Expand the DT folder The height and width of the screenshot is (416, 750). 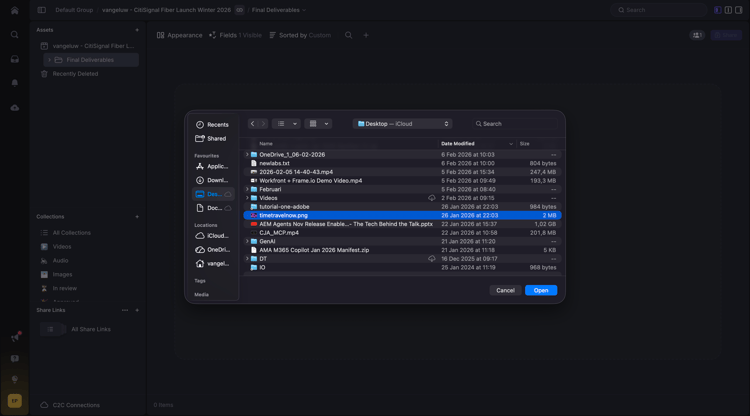tap(247, 259)
